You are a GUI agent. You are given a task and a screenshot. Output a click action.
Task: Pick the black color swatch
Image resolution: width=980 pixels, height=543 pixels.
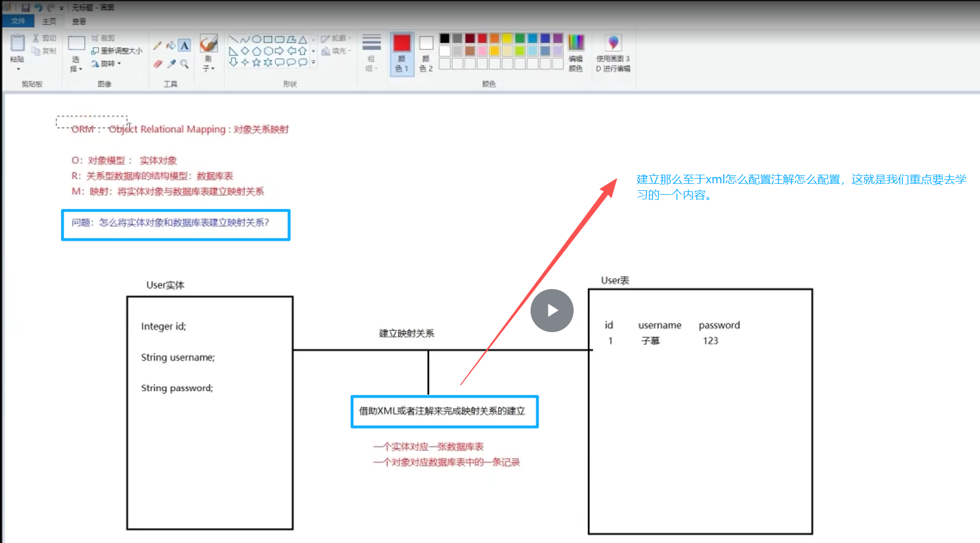coord(445,38)
